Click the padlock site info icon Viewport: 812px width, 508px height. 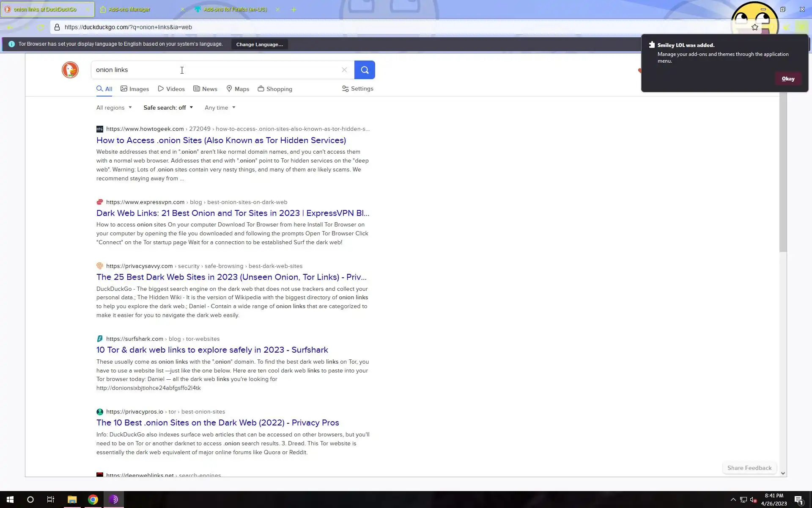tap(57, 27)
